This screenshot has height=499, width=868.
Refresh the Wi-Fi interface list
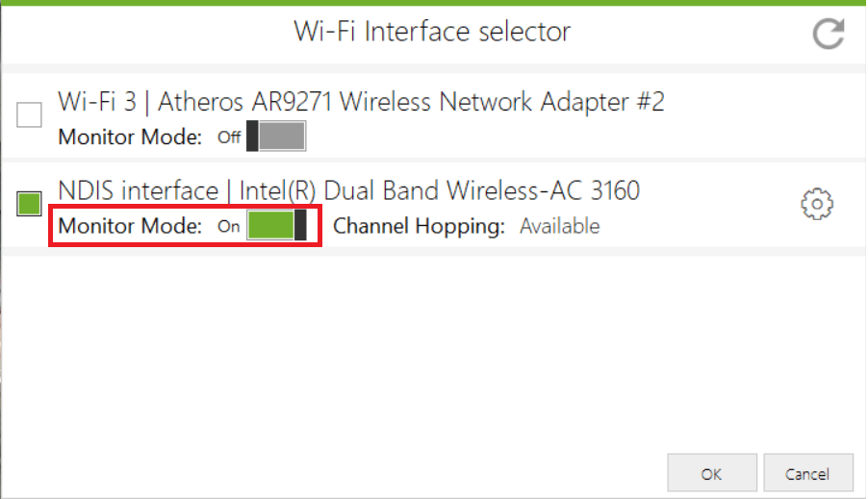coord(829,34)
